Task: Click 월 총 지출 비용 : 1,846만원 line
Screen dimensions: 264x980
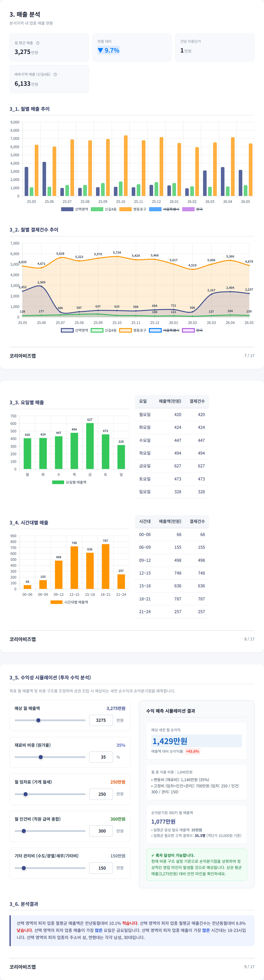Action: pyautogui.click(x=172, y=772)
